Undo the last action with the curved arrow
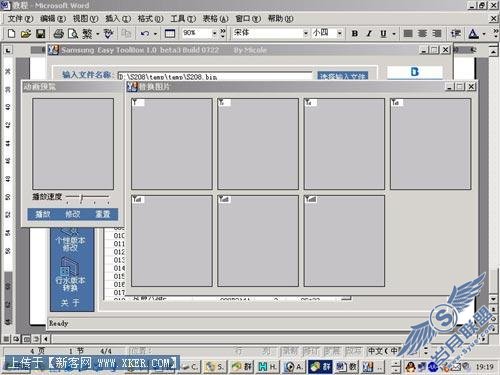 (x=145, y=33)
